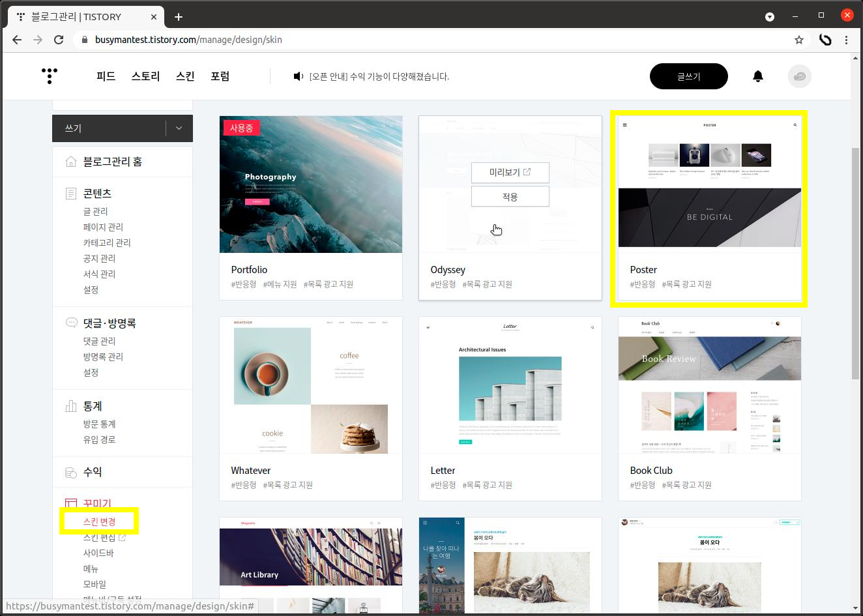Select the Letter skin thumbnail
This screenshot has width=863, height=616.
click(510, 385)
